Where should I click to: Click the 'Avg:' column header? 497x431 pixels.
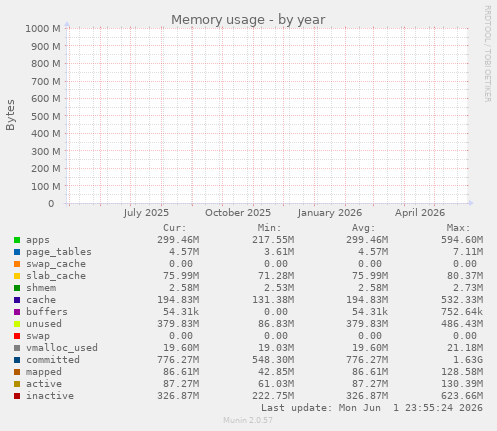364,228
